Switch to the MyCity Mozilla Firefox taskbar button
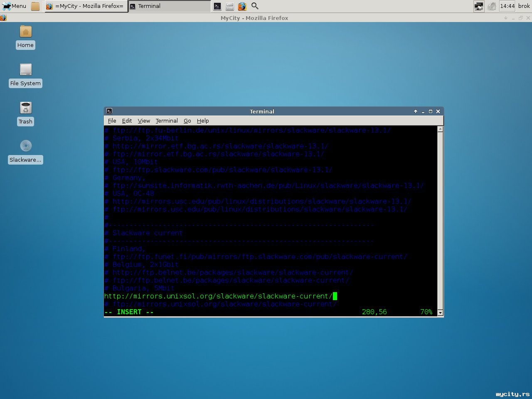Image resolution: width=532 pixels, height=399 pixels. point(86,6)
